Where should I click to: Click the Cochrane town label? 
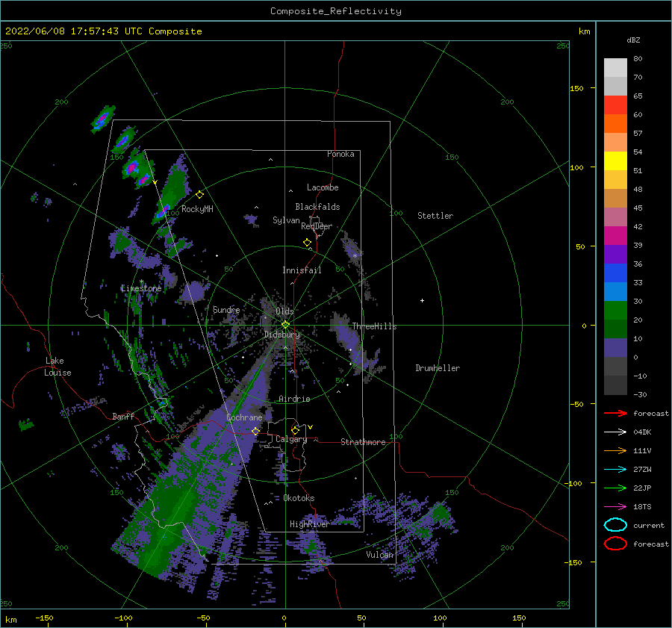coord(244,417)
